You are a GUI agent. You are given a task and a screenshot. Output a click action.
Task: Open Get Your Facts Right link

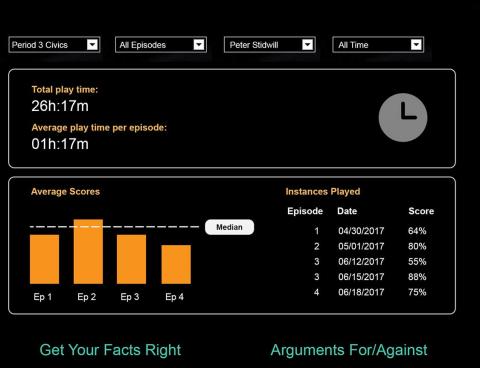click(x=110, y=350)
